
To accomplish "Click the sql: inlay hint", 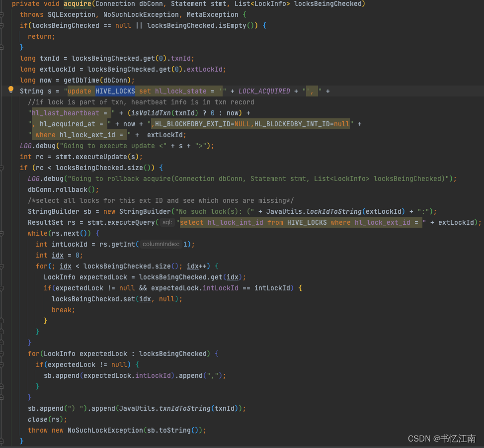I will coord(167,222).
